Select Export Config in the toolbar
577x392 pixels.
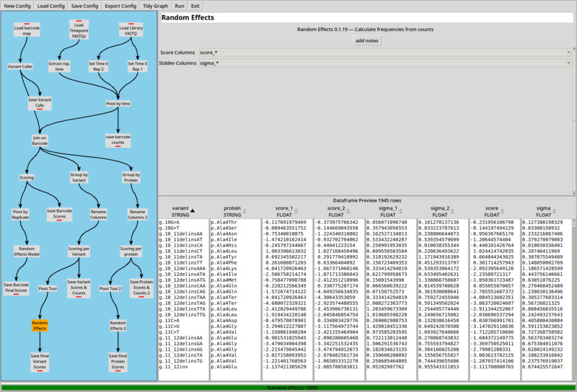click(120, 6)
